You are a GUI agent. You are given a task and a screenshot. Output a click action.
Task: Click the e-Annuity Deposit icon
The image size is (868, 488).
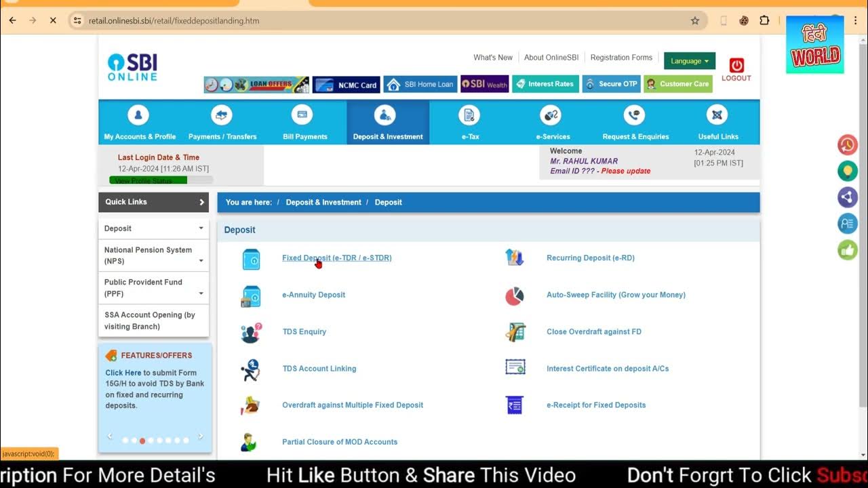[x=251, y=296]
